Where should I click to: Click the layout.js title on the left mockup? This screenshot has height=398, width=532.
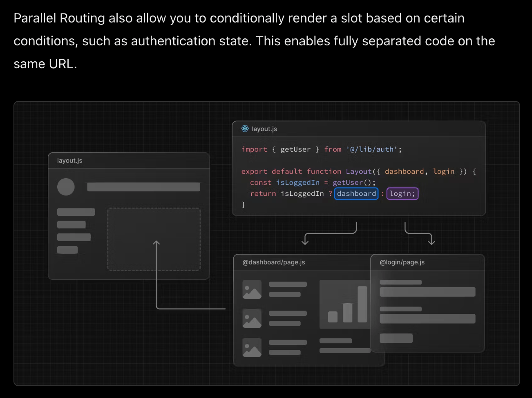(x=69, y=161)
